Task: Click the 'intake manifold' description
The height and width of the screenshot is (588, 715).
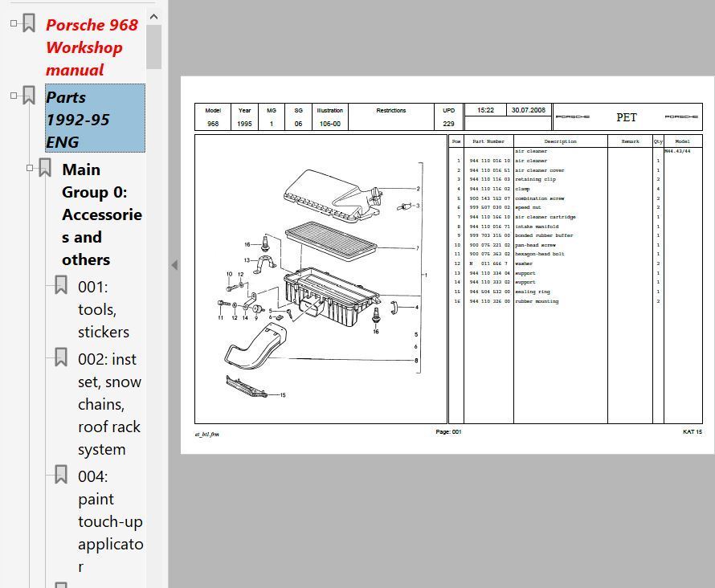Action: 537,226
